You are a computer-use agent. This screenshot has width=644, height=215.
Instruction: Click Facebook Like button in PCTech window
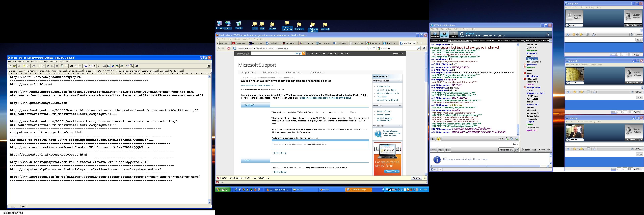click(x=434, y=169)
